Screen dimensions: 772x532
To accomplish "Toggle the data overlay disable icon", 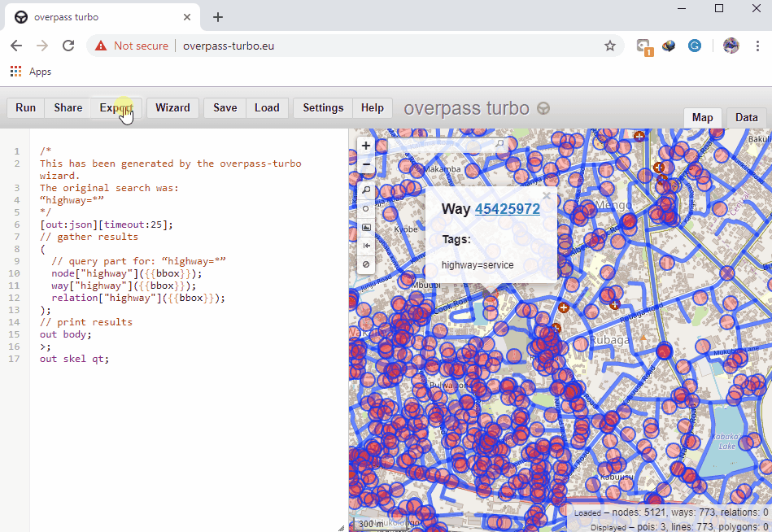I will pyautogui.click(x=366, y=264).
